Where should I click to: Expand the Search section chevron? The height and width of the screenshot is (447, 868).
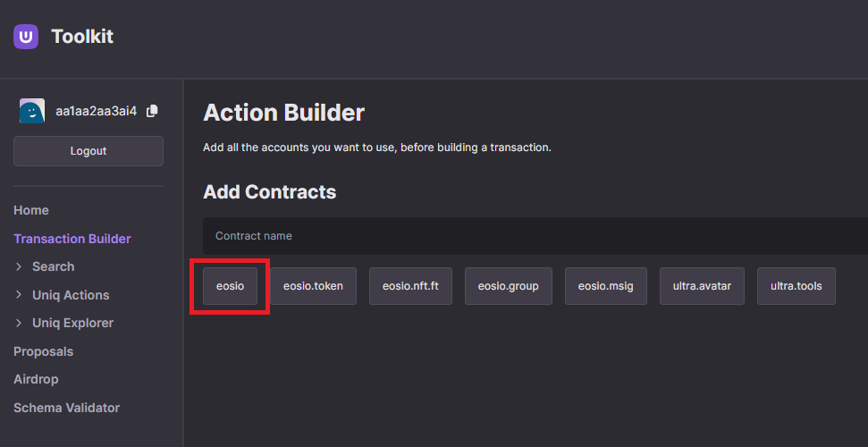click(19, 267)
